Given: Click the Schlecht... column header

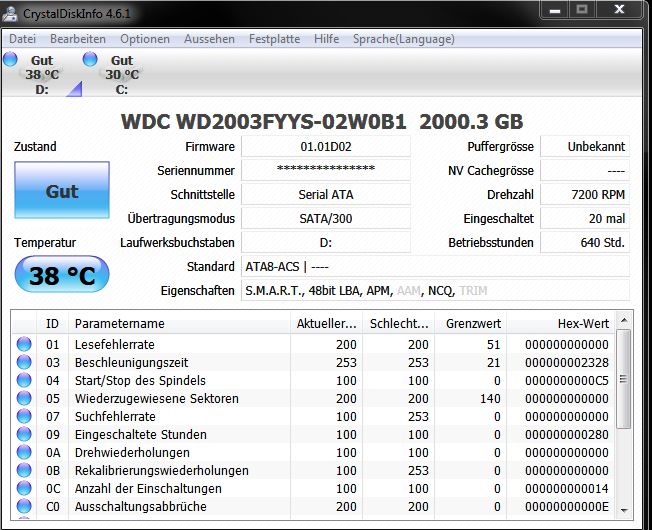Looking at the screenshot, I should click(398, 323).
